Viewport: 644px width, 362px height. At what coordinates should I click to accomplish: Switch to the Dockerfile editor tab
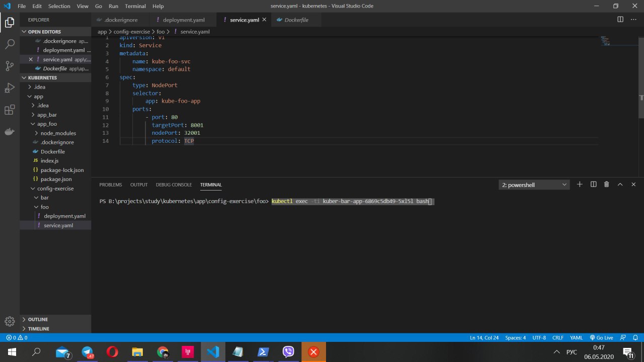pos(296,20)
